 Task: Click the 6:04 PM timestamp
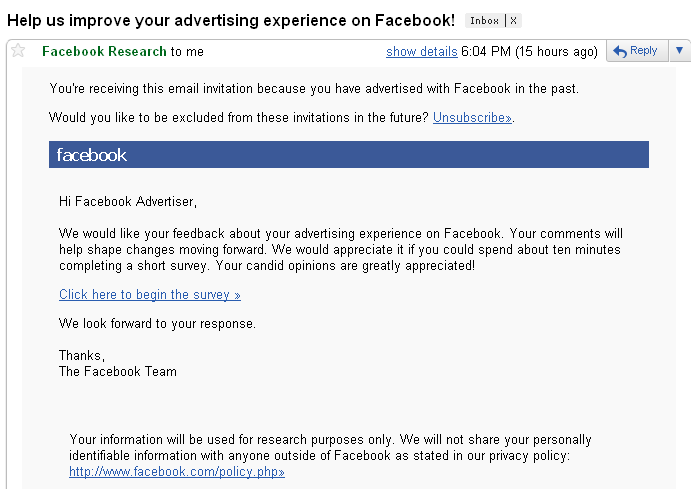point(486,52)
